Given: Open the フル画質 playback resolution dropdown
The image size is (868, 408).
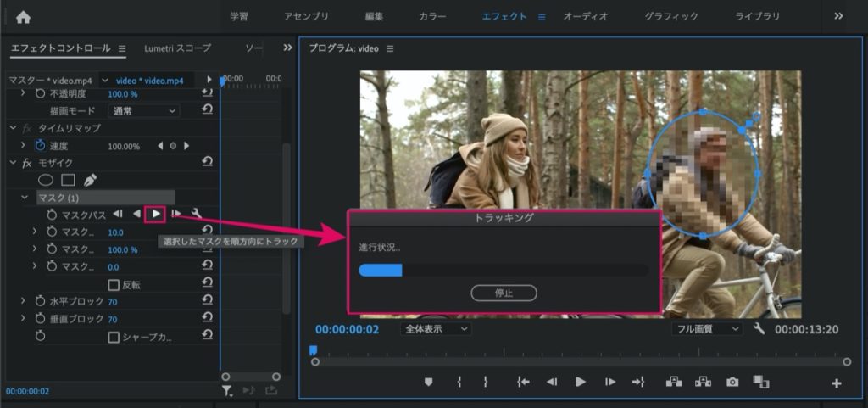Looking at the screenshot, I should (707, 329).
